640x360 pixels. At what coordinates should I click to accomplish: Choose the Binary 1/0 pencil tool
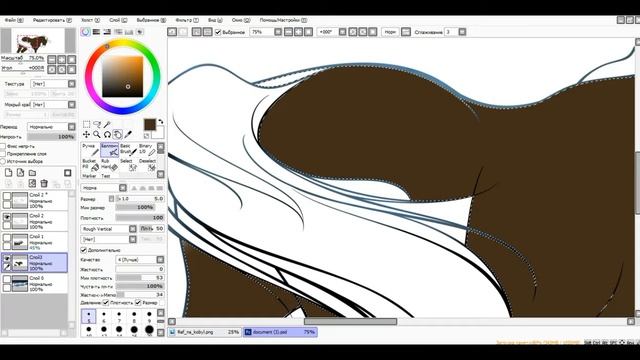pos(147,149)
